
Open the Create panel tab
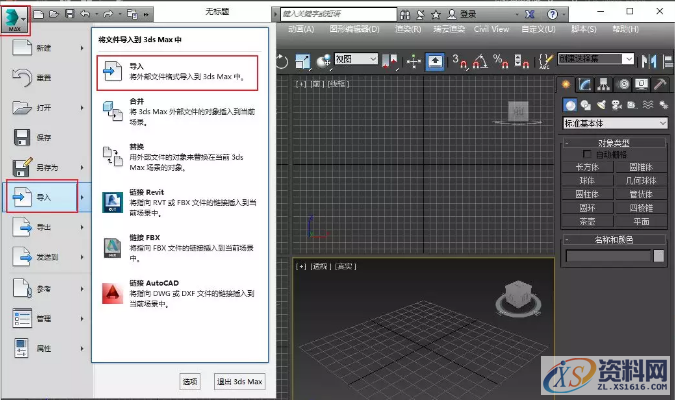click(x=566, y=84)
